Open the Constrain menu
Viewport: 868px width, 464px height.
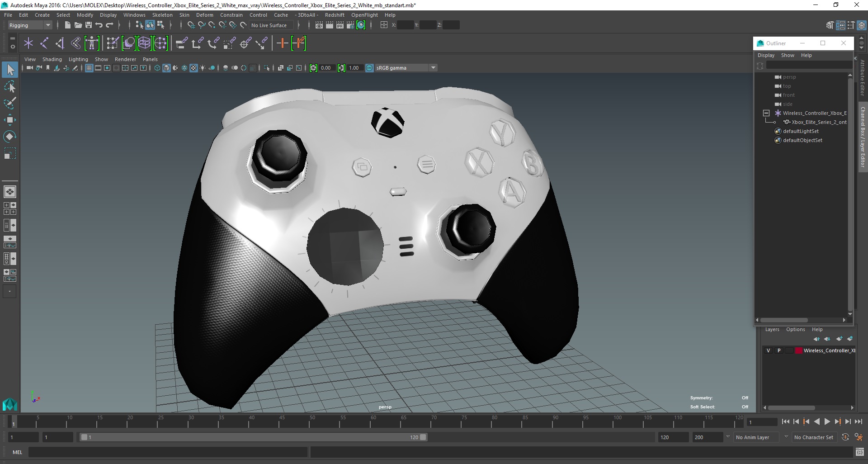pos(231,15)
